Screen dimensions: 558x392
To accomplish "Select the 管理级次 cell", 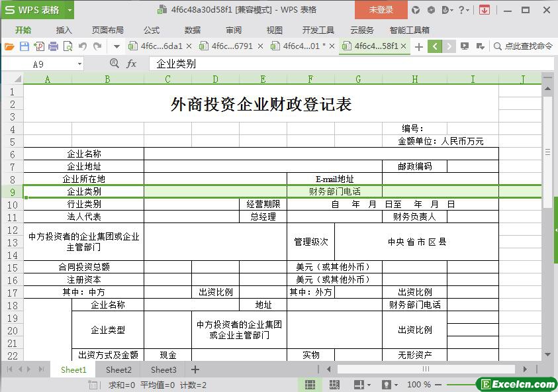I will pos(310,242).
